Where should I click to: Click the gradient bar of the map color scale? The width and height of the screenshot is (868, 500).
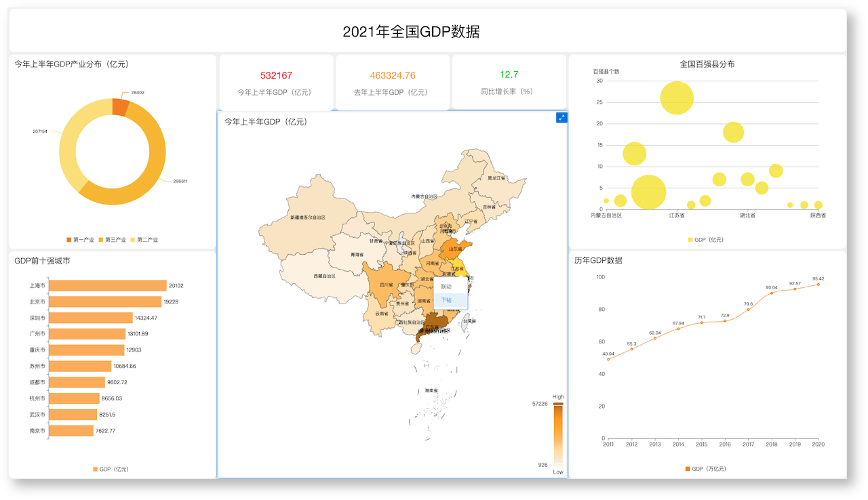558,434
